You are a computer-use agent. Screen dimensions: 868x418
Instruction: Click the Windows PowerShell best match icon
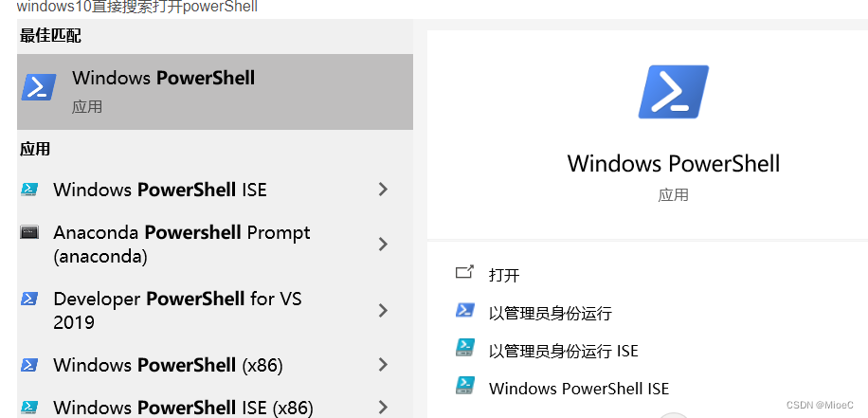click(39, 87)
